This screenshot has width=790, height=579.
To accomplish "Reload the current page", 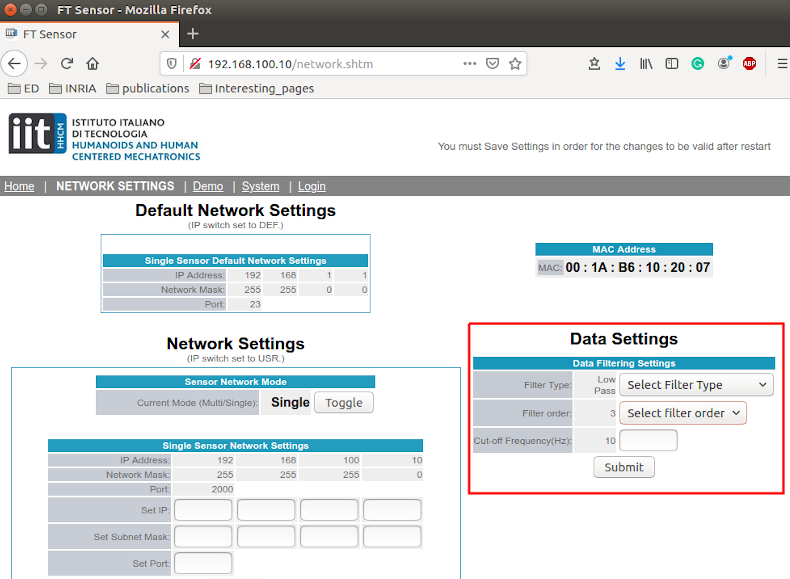I will pyautogui.click(x=67, y=63).
